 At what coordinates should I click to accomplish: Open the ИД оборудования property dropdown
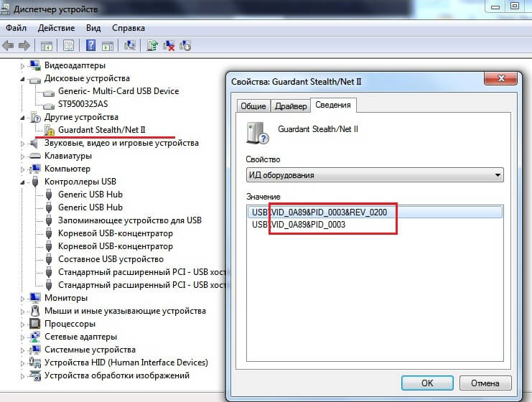click(x=375, y=175)
